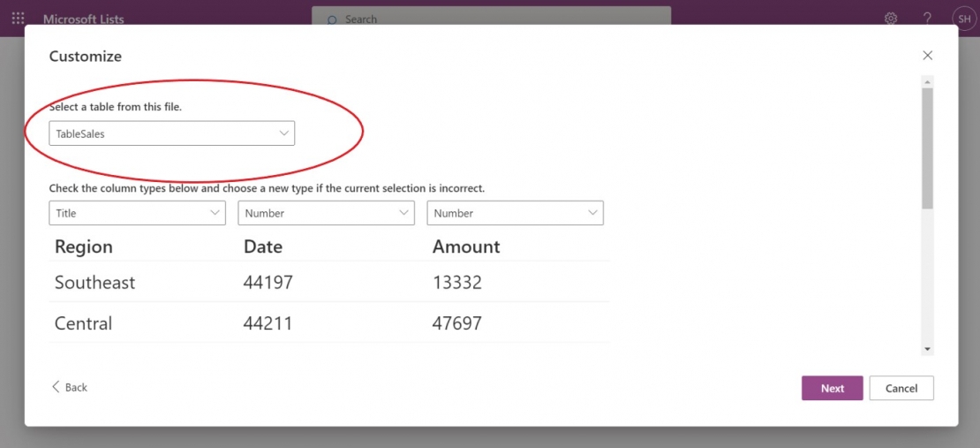Change the Date column type dropdown
This screenshot has height=448, width=980.
click(326, 213)
